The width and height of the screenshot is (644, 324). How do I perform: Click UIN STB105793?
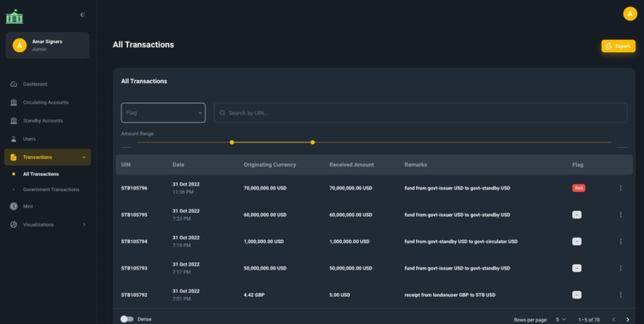[x=134, y=268]
